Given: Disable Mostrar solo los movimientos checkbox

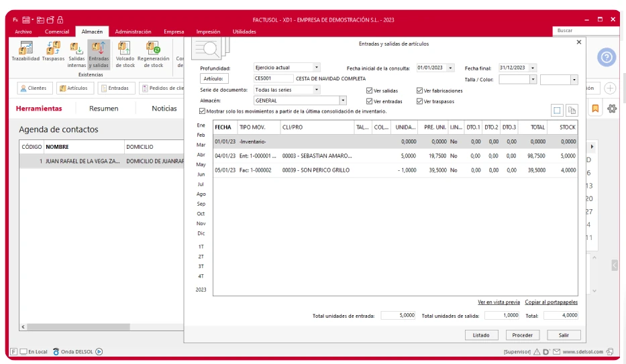Looking at the screenshot, I should tap(203, 111).
